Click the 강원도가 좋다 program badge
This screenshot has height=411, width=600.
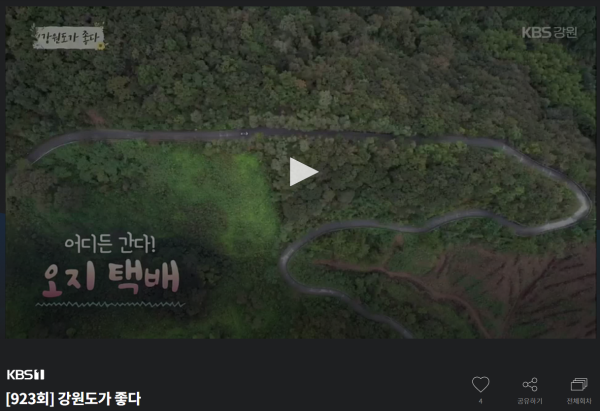pos(69,37)
